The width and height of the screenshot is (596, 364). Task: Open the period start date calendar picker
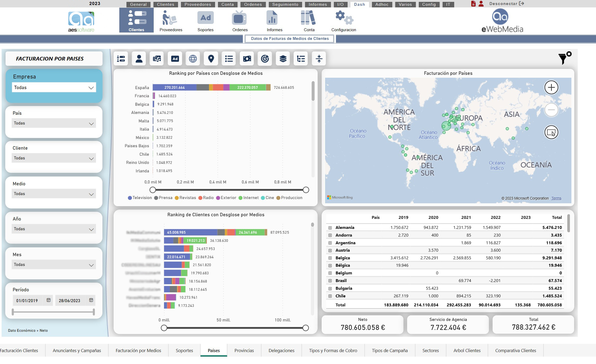pyautogui.click(x=48, y=300)
